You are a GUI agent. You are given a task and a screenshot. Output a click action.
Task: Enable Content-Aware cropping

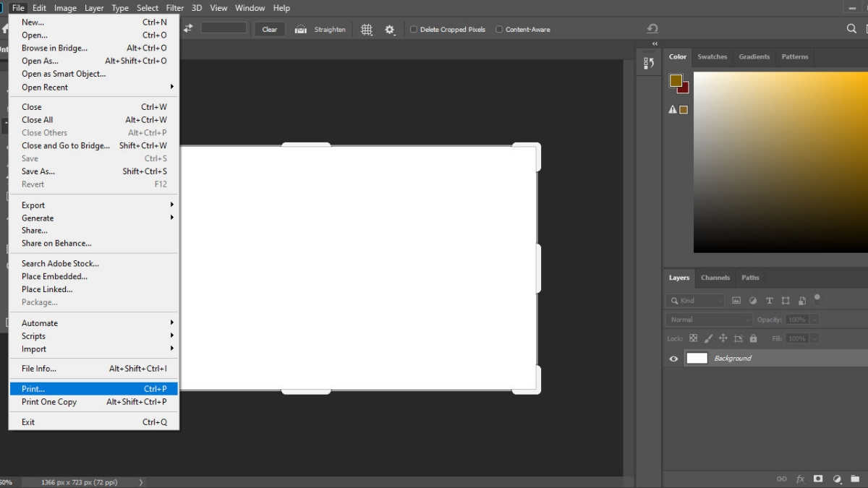click(498, 30)
